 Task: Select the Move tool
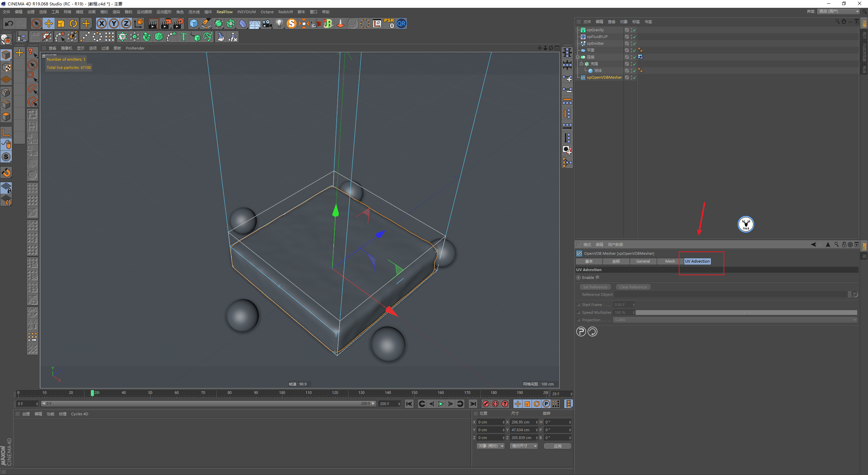tap(49, 23)
